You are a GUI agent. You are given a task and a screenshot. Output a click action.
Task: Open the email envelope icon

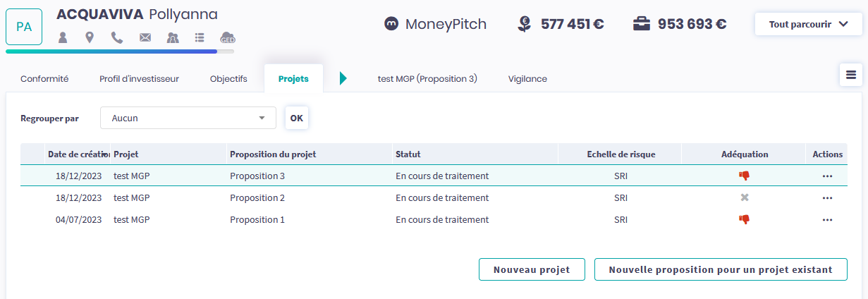coord(145,37)
